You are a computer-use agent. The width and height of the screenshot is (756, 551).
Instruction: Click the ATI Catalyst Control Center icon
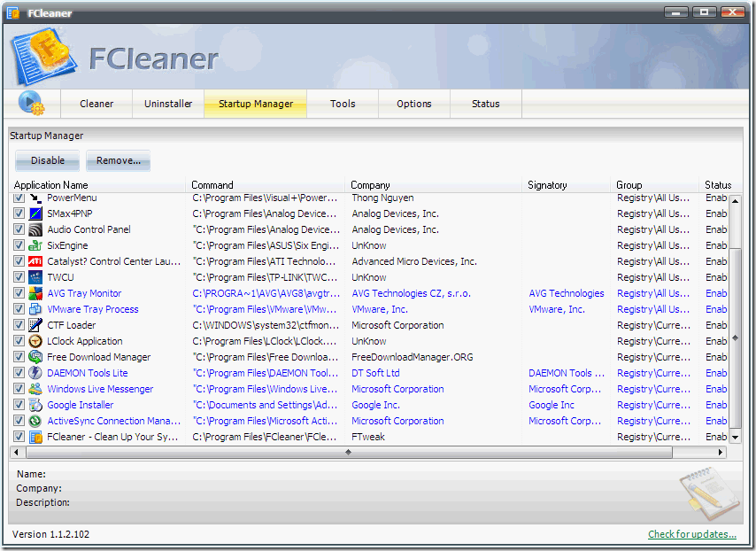[x=35, y=261]
